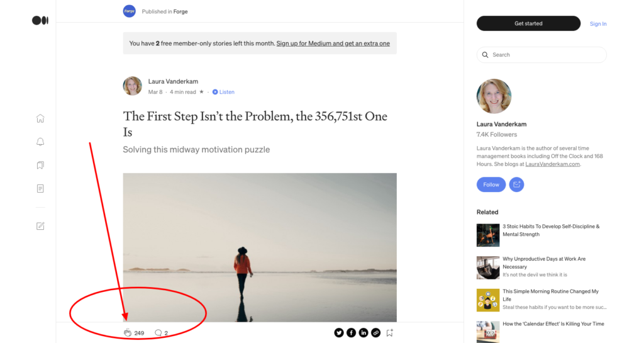Play the Listen audio button
Screen dimensions: 644x343
point(223,92)
